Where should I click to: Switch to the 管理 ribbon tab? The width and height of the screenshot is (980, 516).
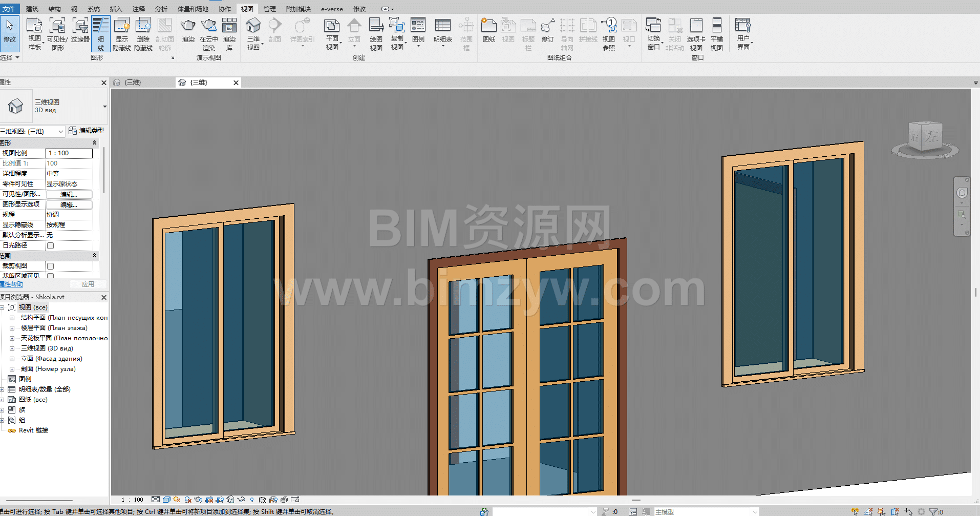[270, 9]
